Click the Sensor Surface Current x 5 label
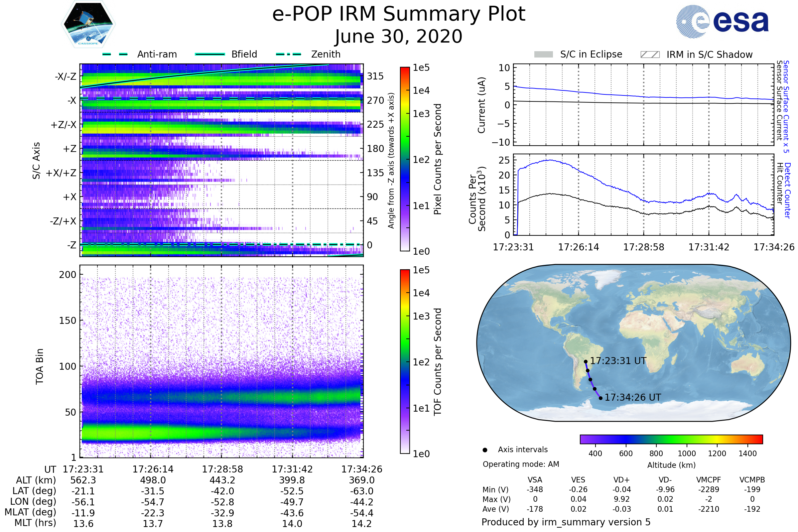Viewport: 798px width, 532px height. pyautogui.click(x=786, y=106)
